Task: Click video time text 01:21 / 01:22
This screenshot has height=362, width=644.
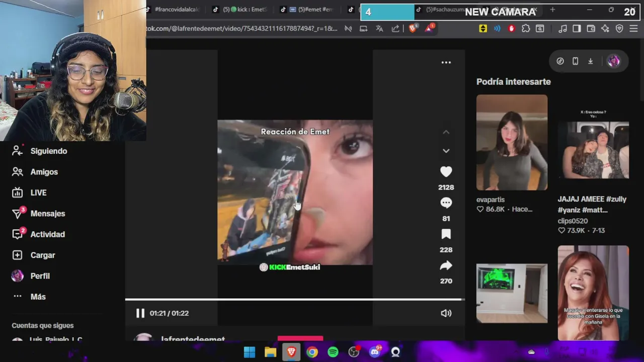Action: coord(169,313)
